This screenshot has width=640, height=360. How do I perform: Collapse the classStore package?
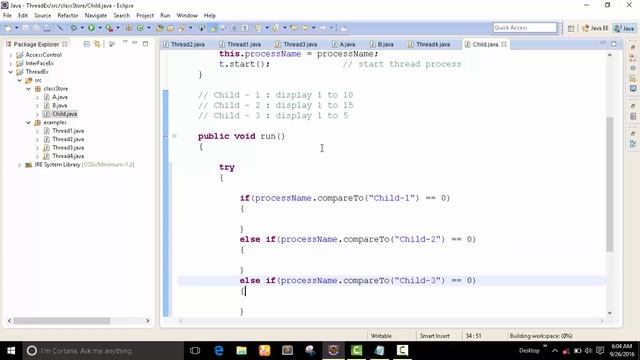point(28,89)
